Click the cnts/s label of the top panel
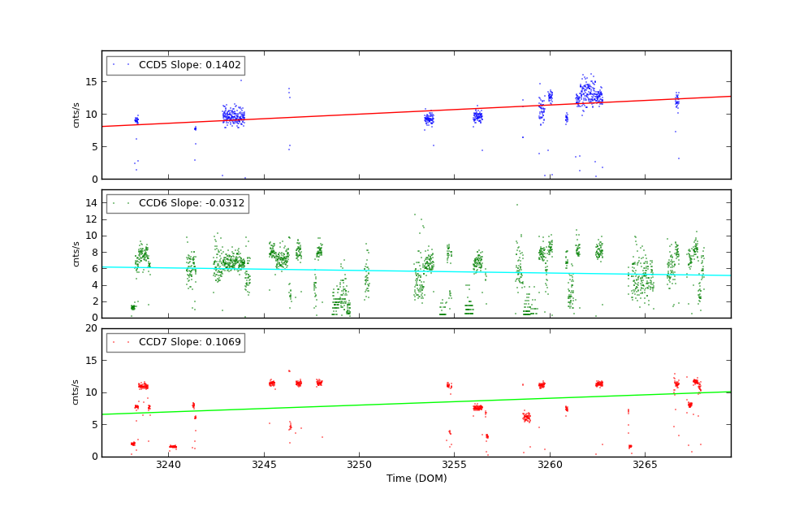Image resolution: width=812 pixels, height=507 pixels. click(x=76, y=115)
